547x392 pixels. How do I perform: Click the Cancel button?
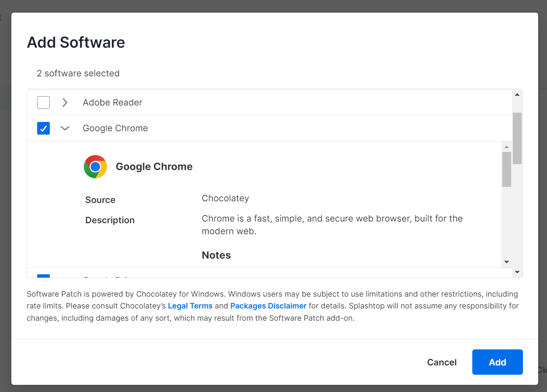(441, 362)
